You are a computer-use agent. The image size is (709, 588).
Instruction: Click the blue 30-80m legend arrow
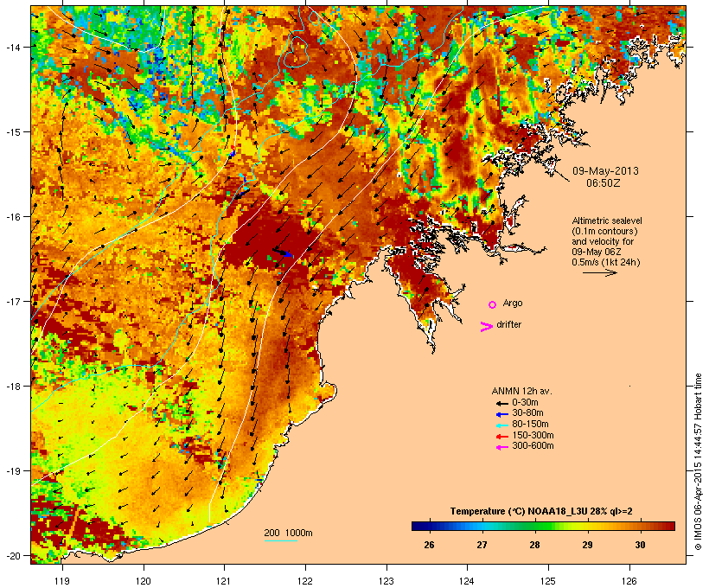pyautogui.click(x=501, y=414)
